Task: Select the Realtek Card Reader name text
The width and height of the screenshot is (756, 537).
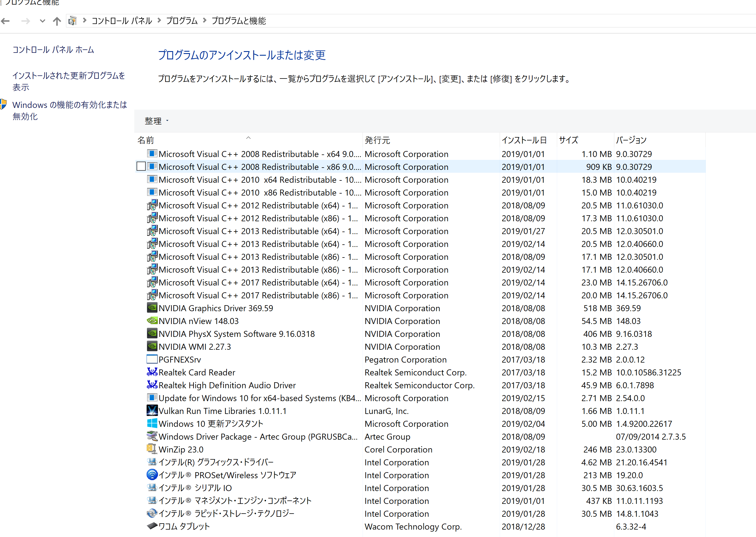Action: 197,372
